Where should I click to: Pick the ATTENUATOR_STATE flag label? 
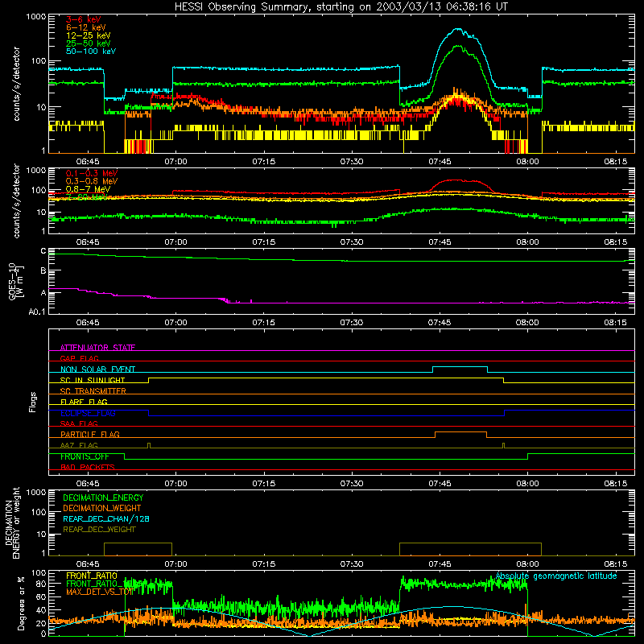97,348
